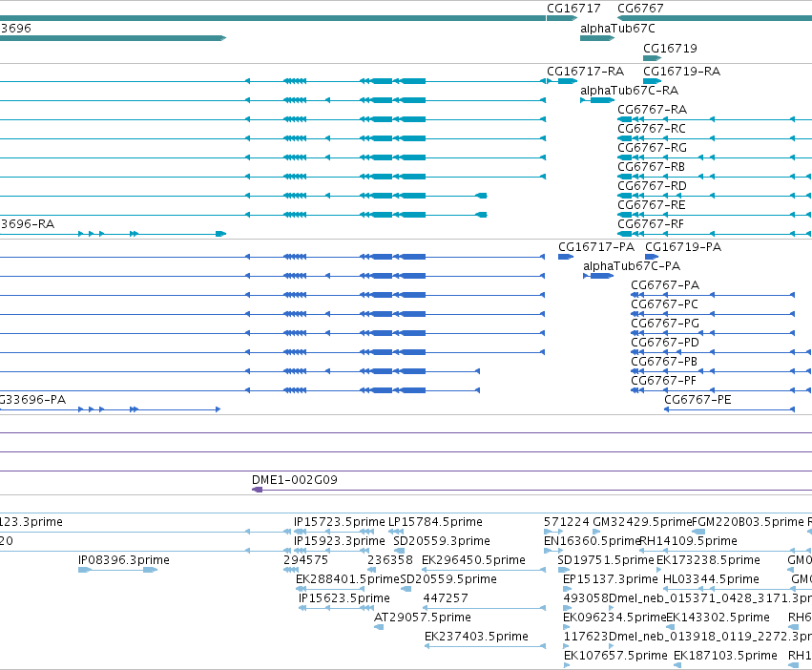Open EST RH14109.5prime
Image resolution: width=812 pixels, height=670 pixels.
pyautogui.click(x=688, y=541)
